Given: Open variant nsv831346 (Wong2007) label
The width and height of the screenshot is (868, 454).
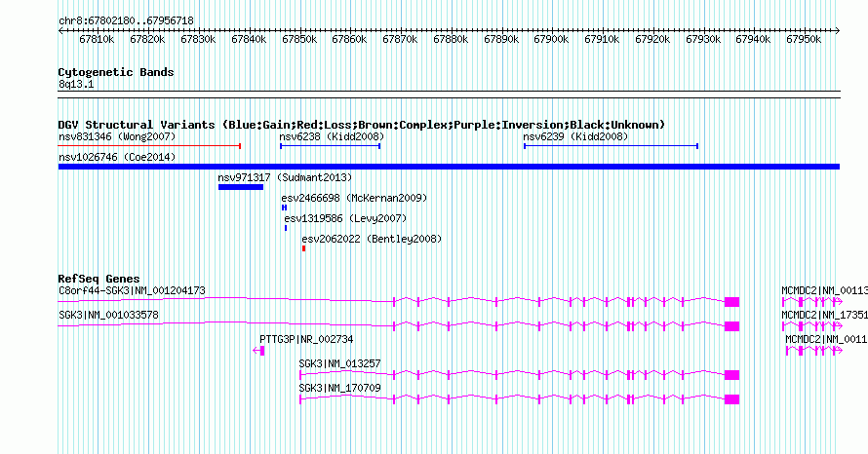Looking at the screenshot, I should [117, 136].
